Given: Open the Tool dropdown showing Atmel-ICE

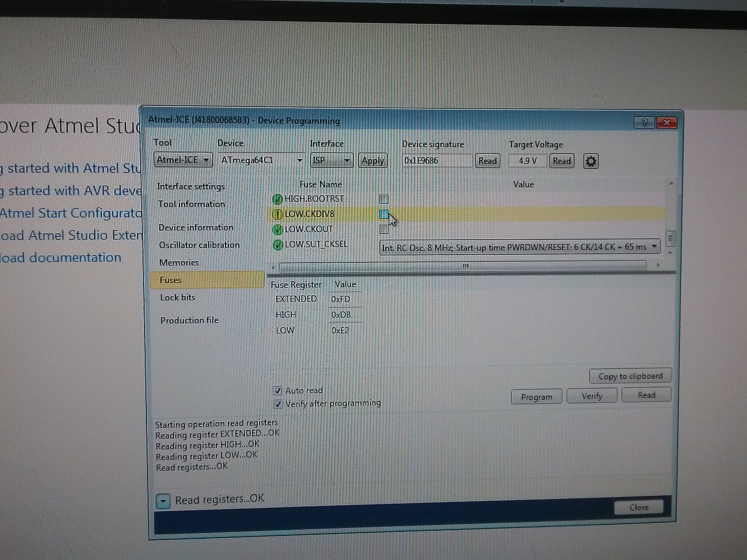Looking at the screenshot, I should [x=183, y=160].
